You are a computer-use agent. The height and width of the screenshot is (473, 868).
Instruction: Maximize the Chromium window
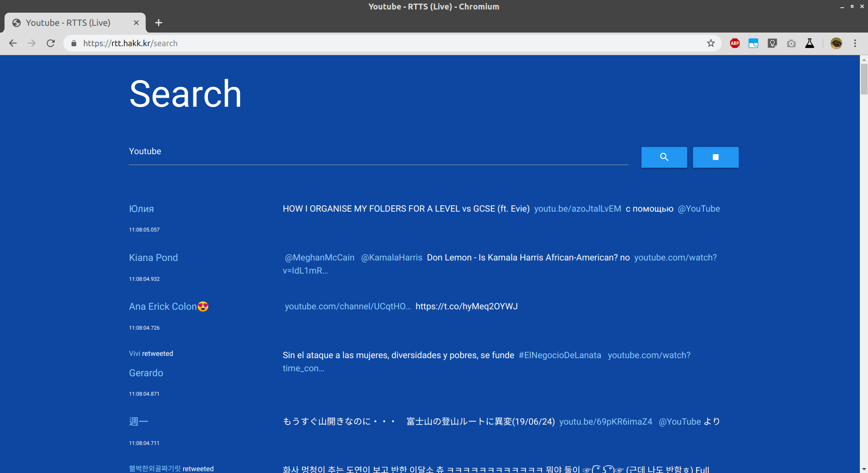point(852,6)
